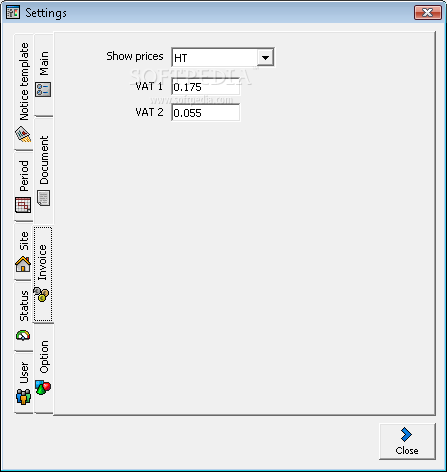Click the Site tab house icon

click(23, 264)
